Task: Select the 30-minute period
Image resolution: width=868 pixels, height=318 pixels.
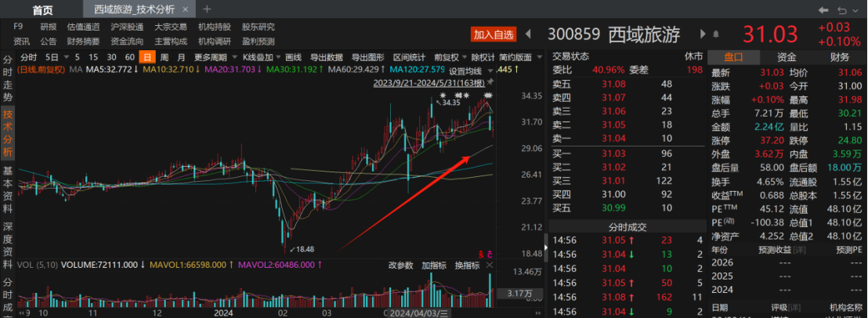Action: click(111, 57)
